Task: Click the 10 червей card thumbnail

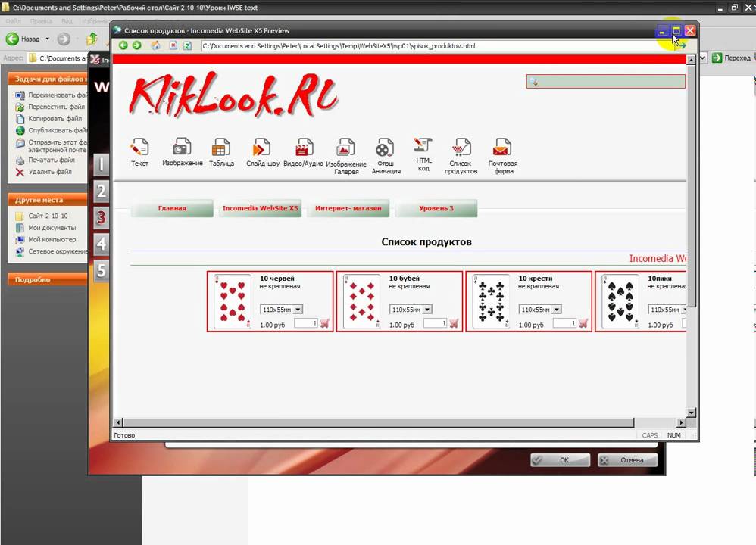Action: (233, 302)
